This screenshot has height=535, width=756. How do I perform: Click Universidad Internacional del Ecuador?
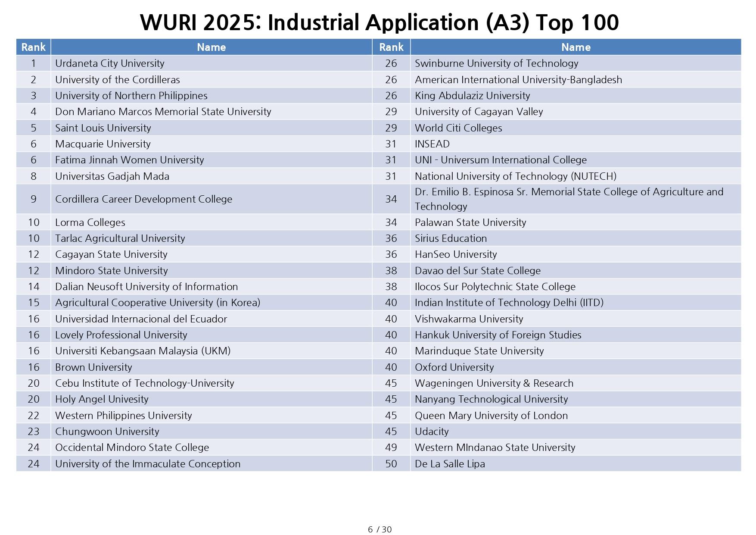point(141,319)
